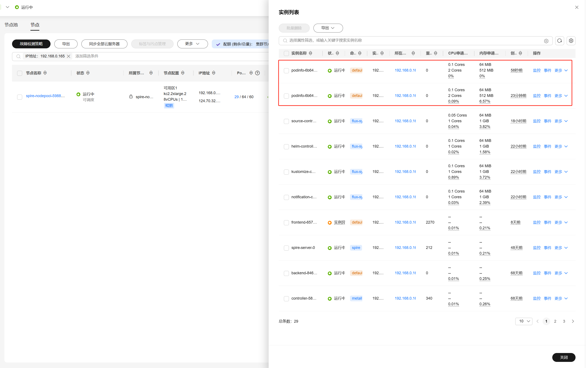
Task: Open the page size selector showing 10
Action: pyautogui.click(x=524, y=321)
